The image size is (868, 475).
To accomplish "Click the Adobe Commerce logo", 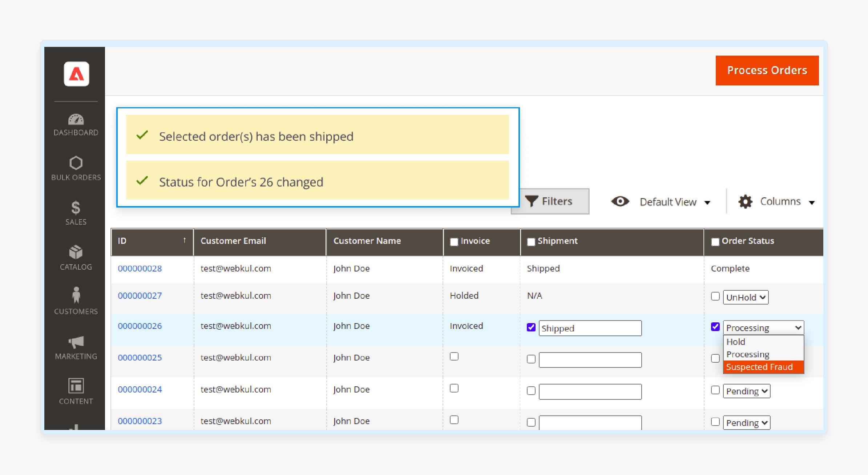I will 76,74.
